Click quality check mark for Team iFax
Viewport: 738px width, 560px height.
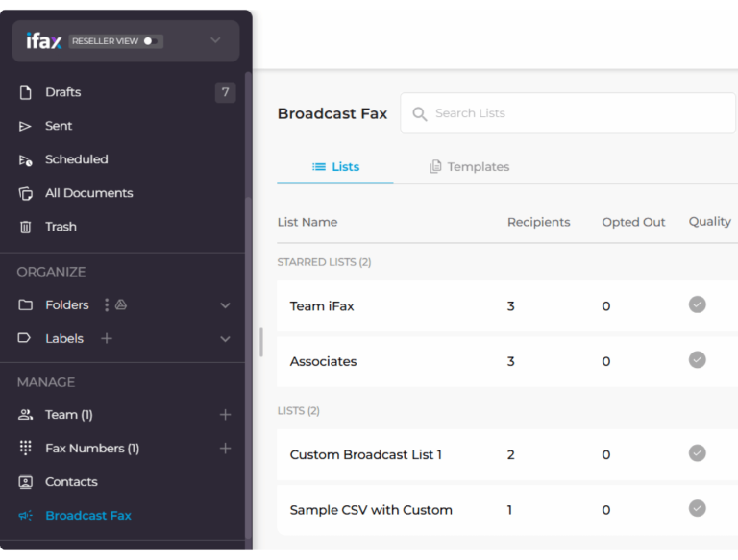point(698,304)
